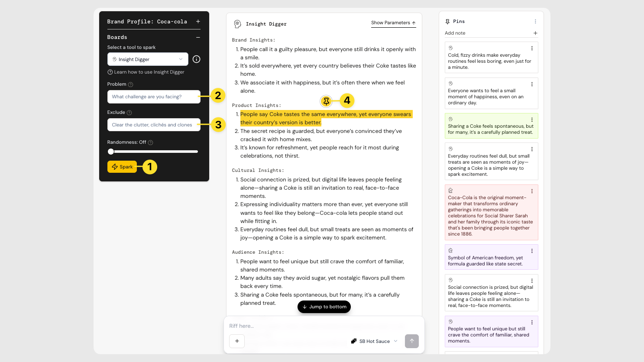Add a new Brand Profile with plus icon
The width and height of the screenshot is (644, 362).
pos(198,21)
